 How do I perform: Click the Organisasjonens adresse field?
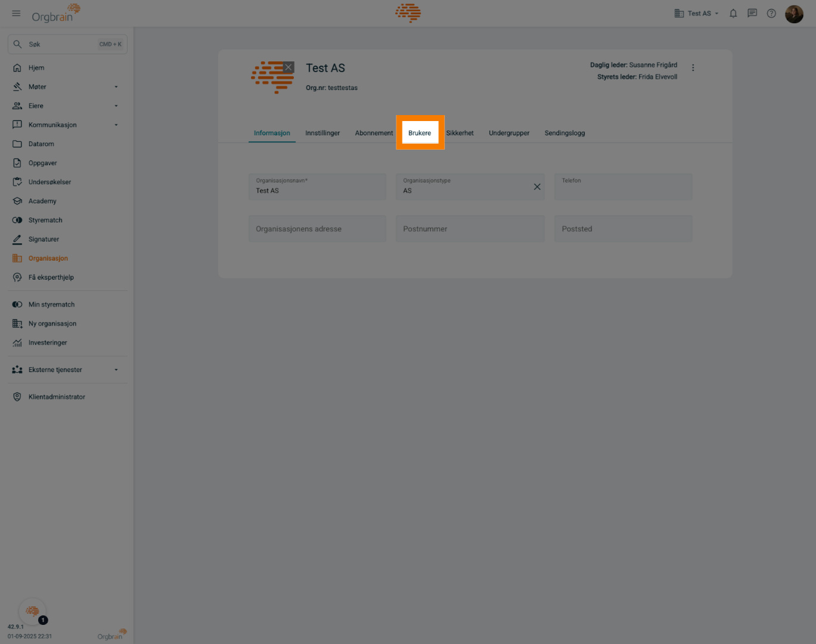click(x=317, y=229)
